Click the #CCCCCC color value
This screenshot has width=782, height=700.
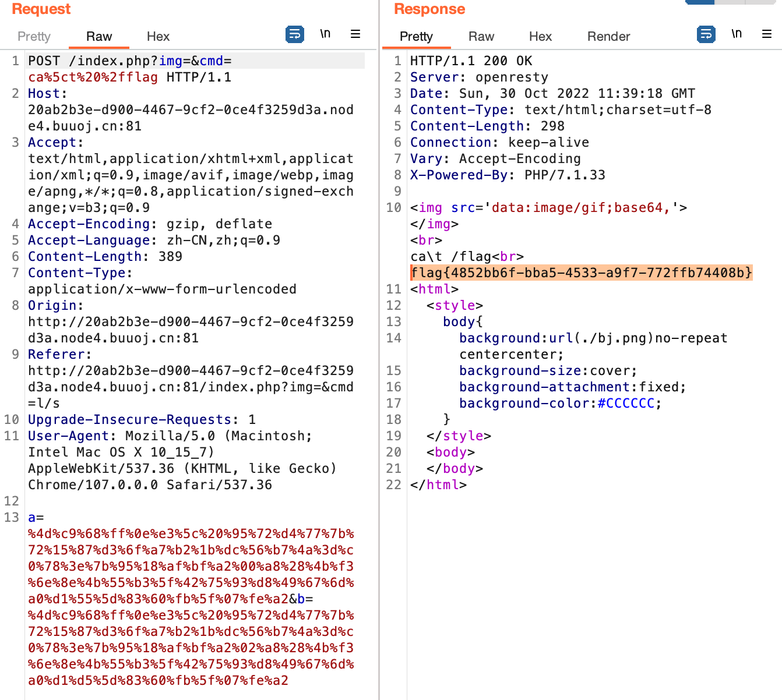tap(626, 403)
